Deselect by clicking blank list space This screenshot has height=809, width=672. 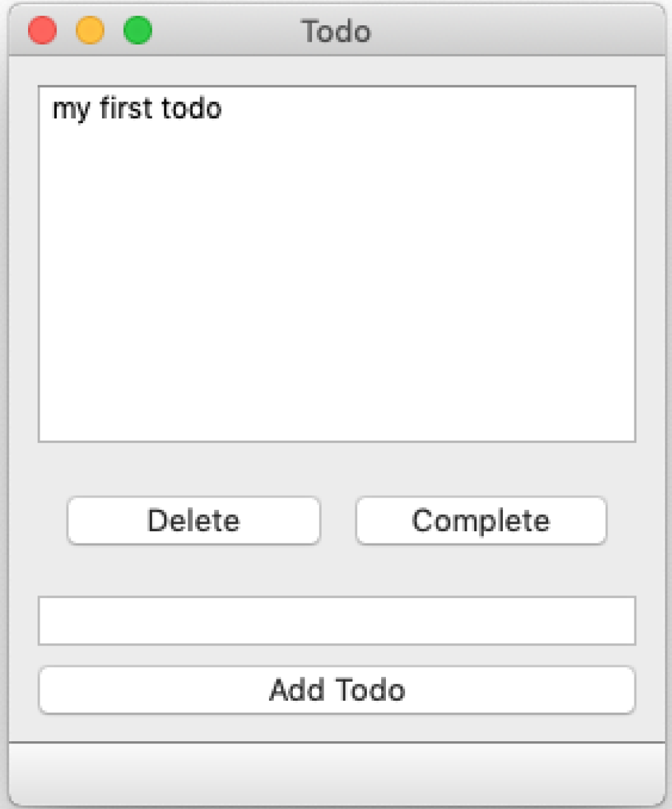coord(337,284)
